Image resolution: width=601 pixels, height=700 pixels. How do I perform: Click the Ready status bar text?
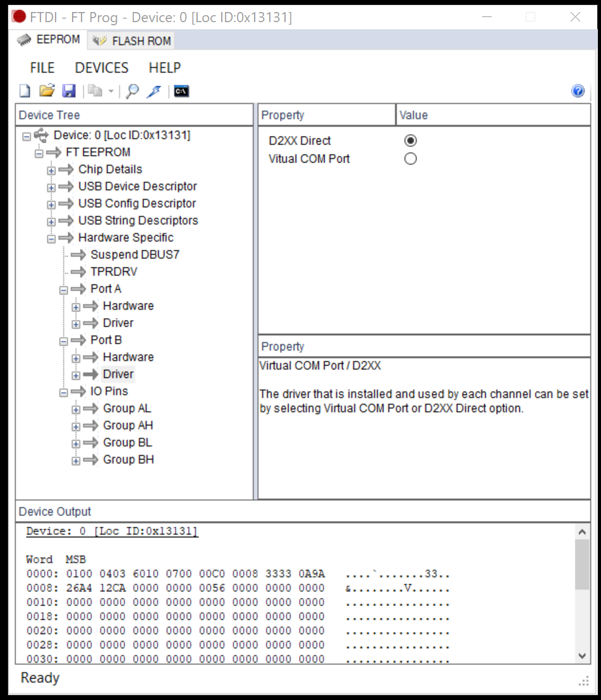tap(40, 678)
